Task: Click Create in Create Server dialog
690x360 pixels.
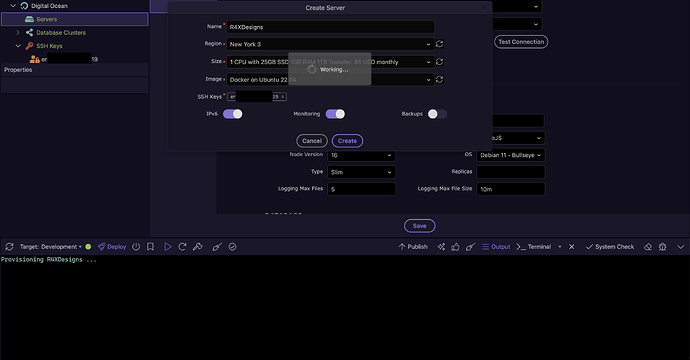Action: point(347,141)
